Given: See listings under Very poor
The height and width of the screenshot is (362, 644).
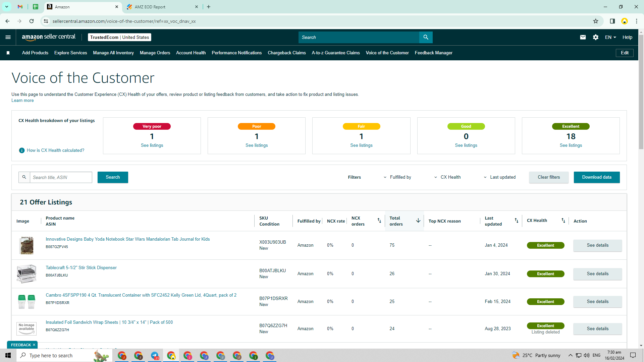Looking at the screenshot, I should [x=152, y=145].
